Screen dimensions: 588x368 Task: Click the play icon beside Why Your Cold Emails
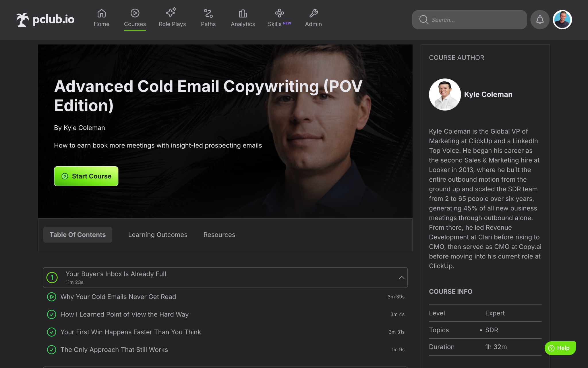[x=52, y=297]
